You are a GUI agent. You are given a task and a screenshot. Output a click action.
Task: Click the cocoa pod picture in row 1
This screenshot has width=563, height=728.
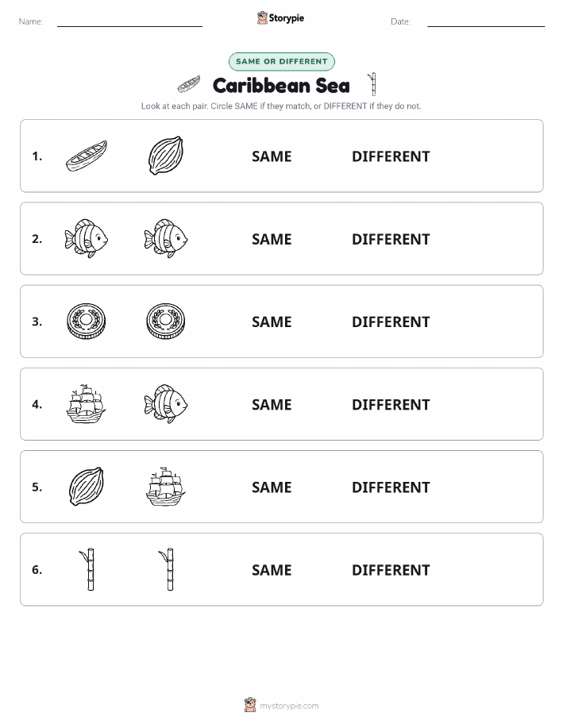coord(166,156)
